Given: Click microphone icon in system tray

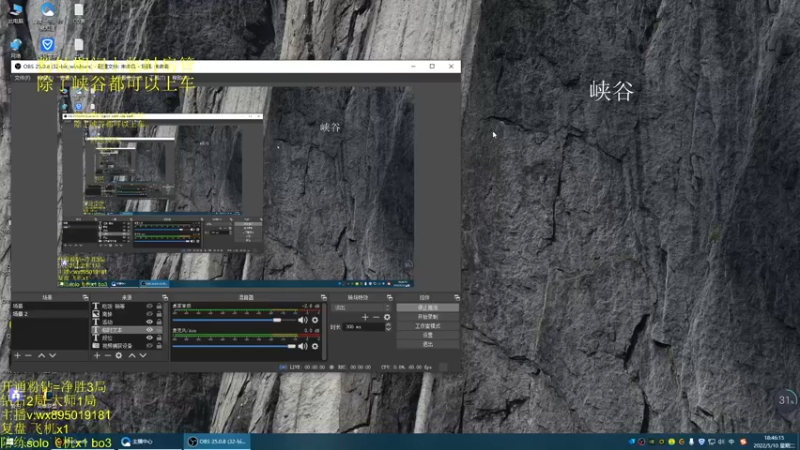Looking at the screenshot, I should pyautogui.click(x=691, y=442).
